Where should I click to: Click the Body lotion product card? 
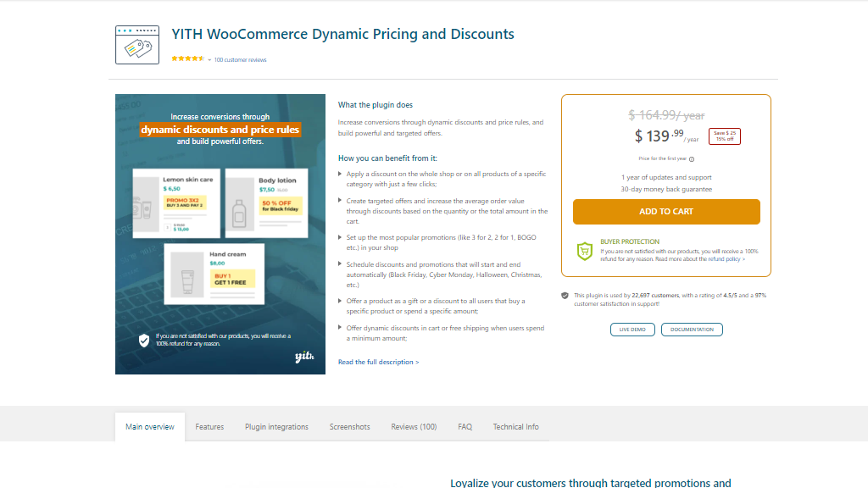tap(266, 203)
